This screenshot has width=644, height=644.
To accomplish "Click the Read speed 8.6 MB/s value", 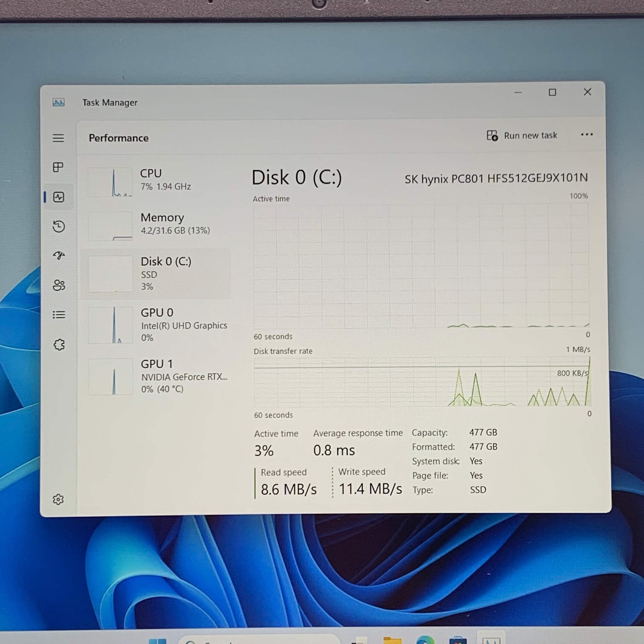I will click(x=289, y=489).
